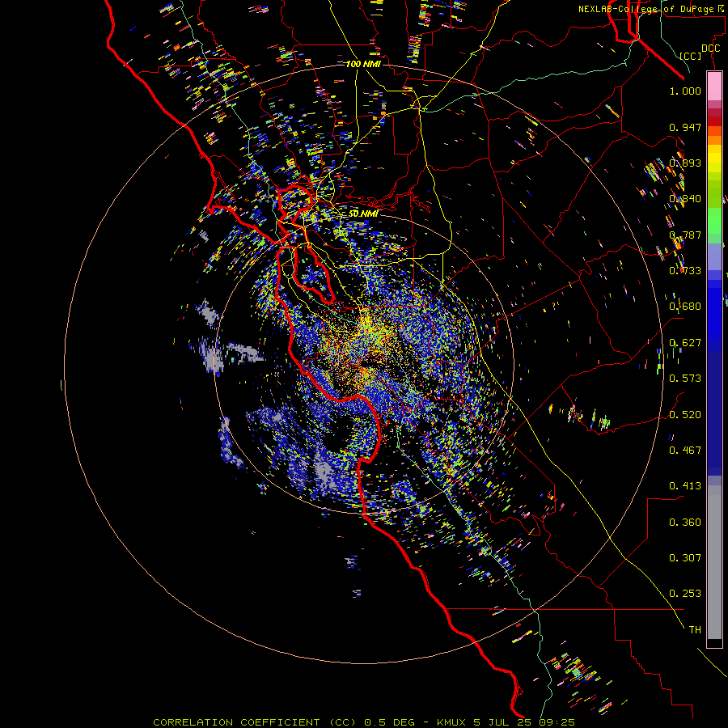The width and height of the screenshot is (728, 728).
Task: Pick the 0.573 scale value
Action: pyautogui.click(x=685, y=379)
